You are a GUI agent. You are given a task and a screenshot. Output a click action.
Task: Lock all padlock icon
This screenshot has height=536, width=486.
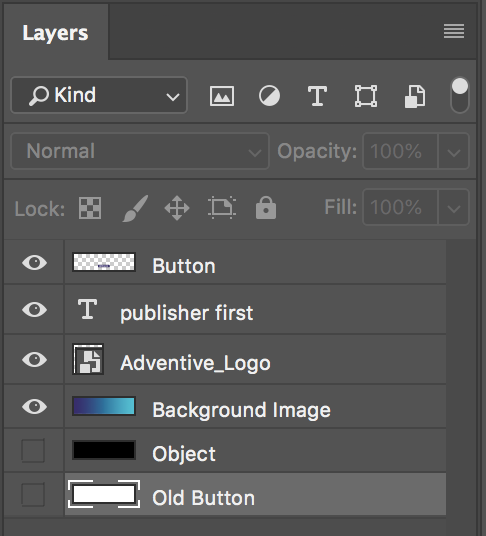click(266, 207)
